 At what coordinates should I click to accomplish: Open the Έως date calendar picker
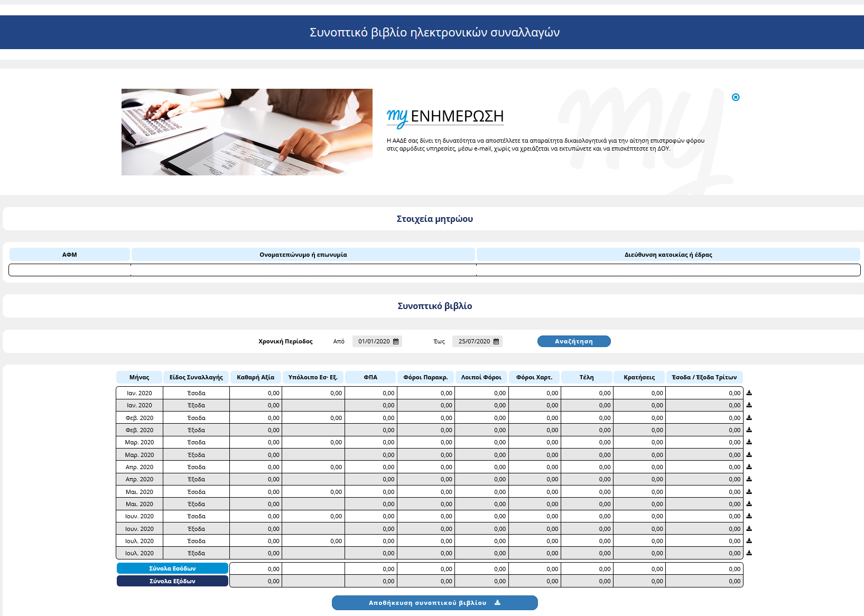(x=496, y=341)
